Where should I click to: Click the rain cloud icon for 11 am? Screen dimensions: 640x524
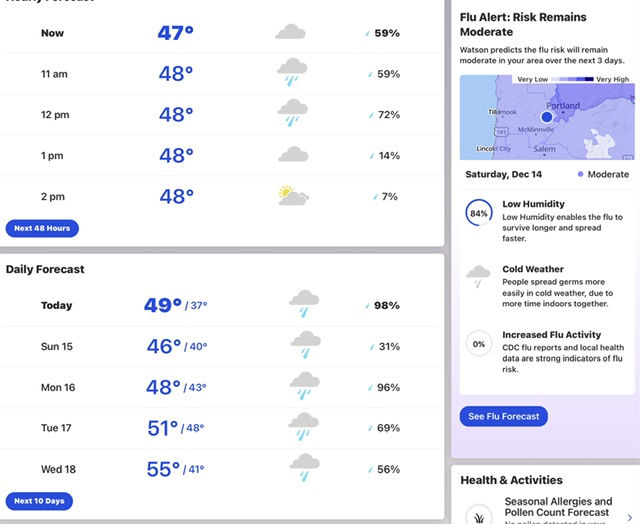[x=292, y=72]
